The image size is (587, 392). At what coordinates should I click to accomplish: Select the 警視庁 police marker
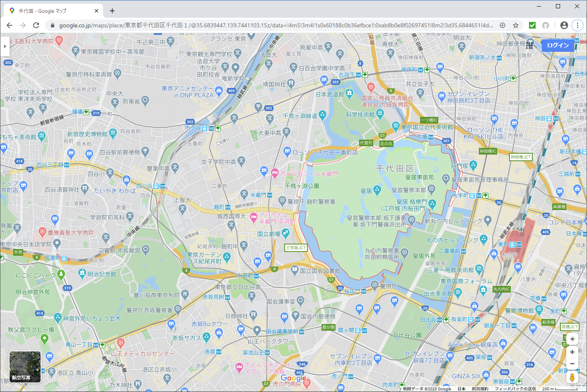click(374, 285)
